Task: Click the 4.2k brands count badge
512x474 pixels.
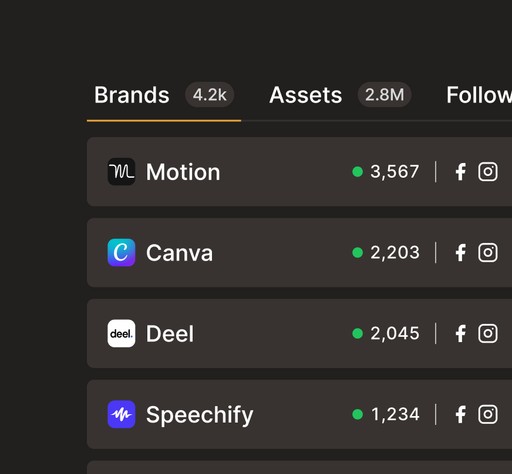Action: [210, 95]
